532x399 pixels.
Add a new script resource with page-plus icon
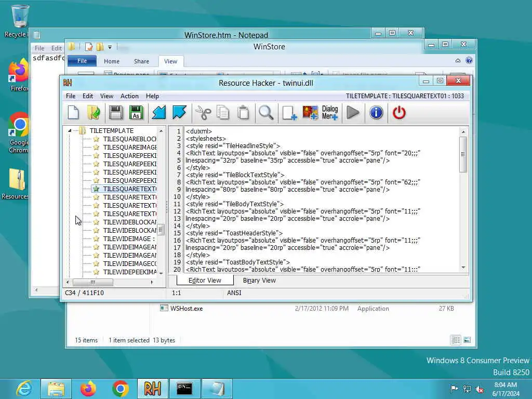click(x=289, y=113)
